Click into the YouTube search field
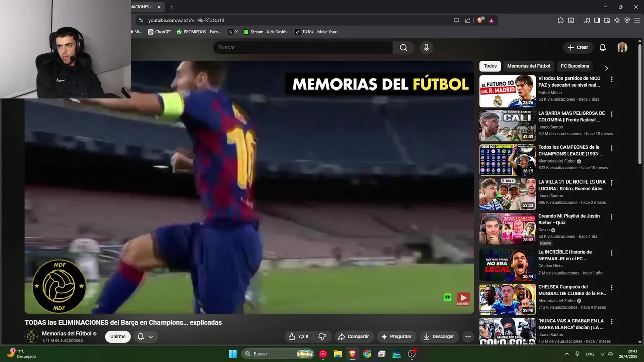Image resolution: width=644 pixels, height=362 pixels. 303,47
